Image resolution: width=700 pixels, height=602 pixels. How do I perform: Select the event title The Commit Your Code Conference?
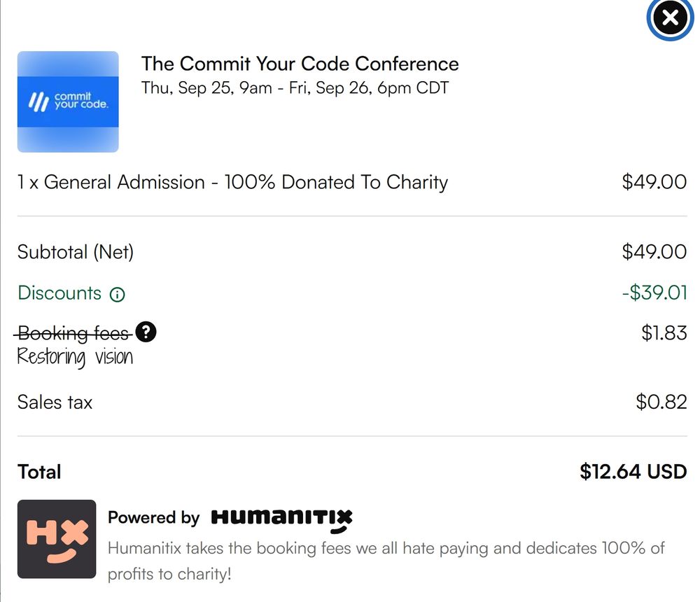click(300, 64)
